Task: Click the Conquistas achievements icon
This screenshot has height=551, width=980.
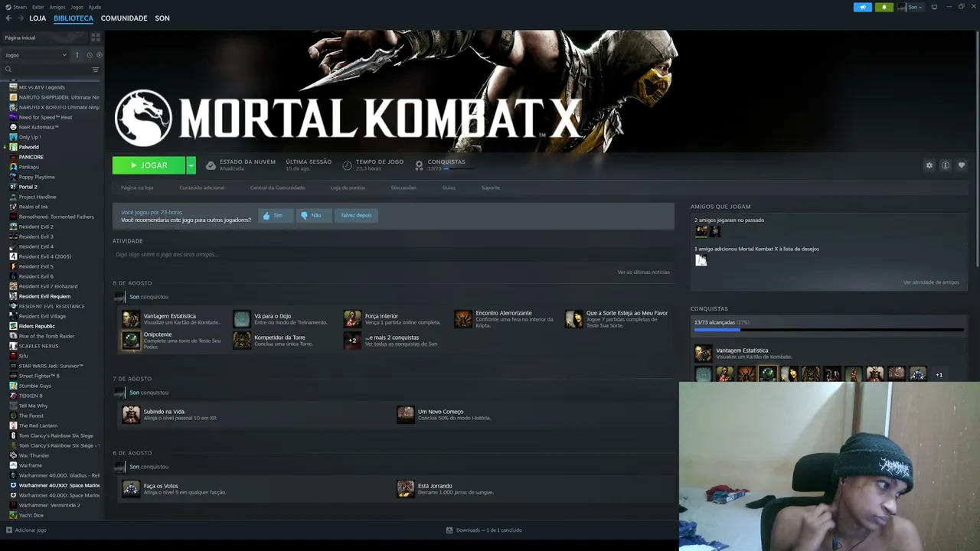Action: tap(419, 165)
